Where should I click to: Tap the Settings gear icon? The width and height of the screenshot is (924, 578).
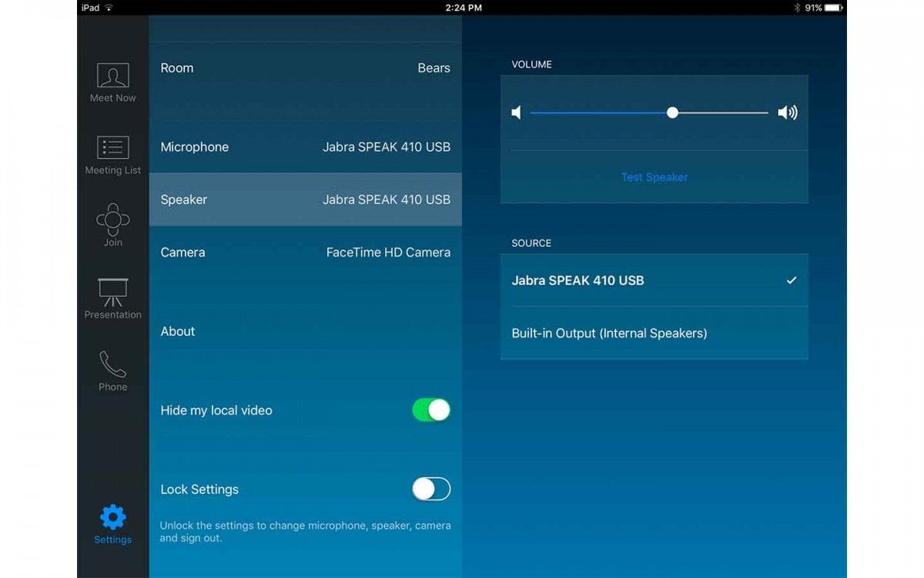pos(112,517)
